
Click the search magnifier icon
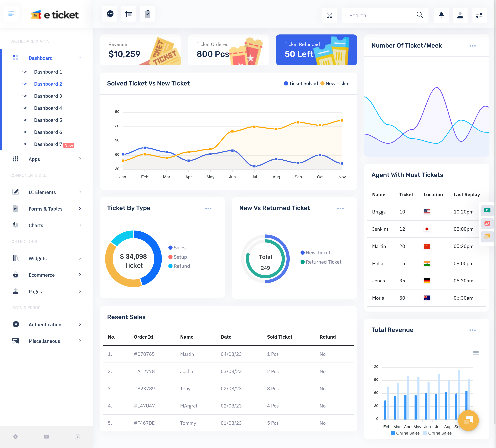[420, 15]
